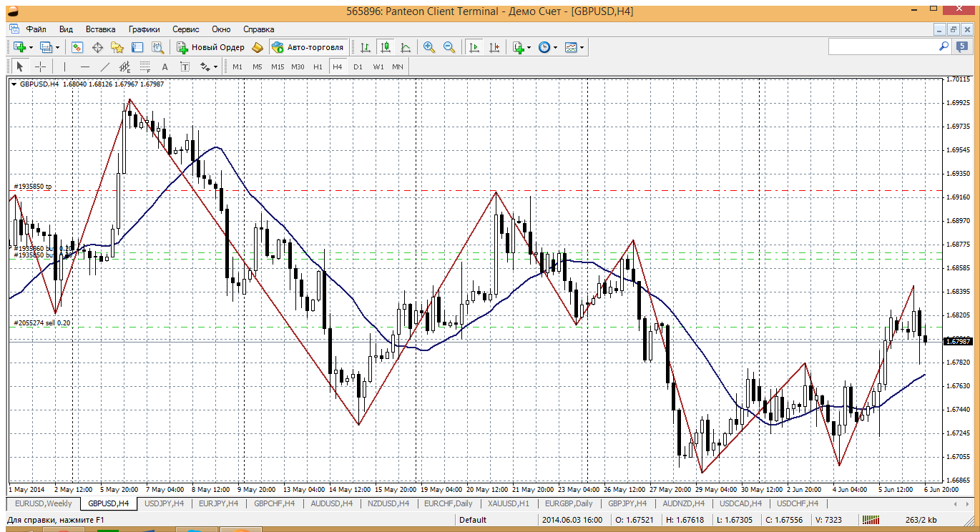Select the D1 timeframe button
Screen dimensions: 980x532
(358, 66)
